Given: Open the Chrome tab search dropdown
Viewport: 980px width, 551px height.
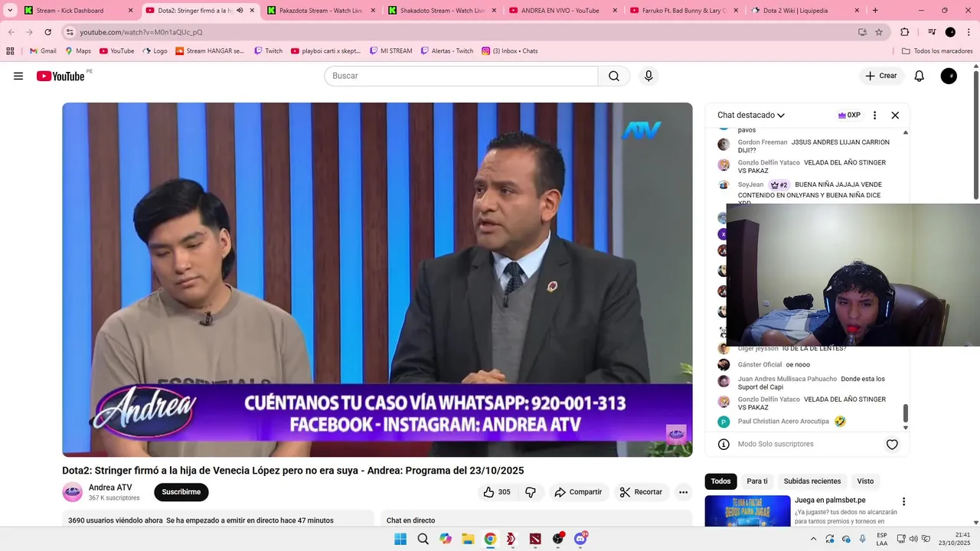Looking at the screenshot, I should (10, 11).
